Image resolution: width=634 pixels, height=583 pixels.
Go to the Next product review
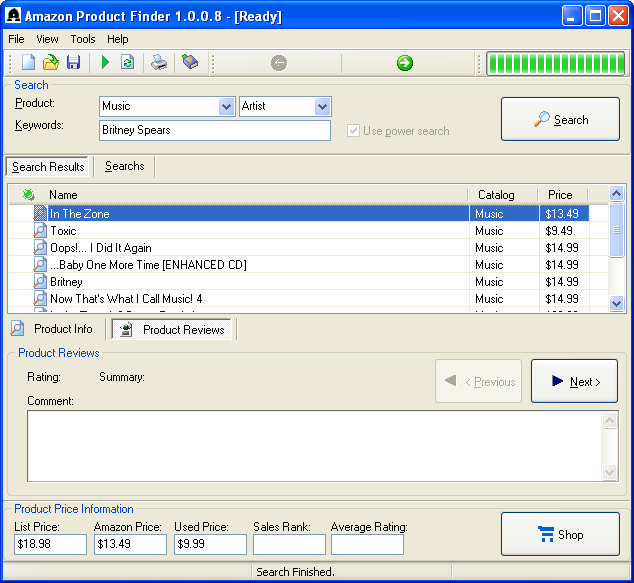(x=574, y=381)
